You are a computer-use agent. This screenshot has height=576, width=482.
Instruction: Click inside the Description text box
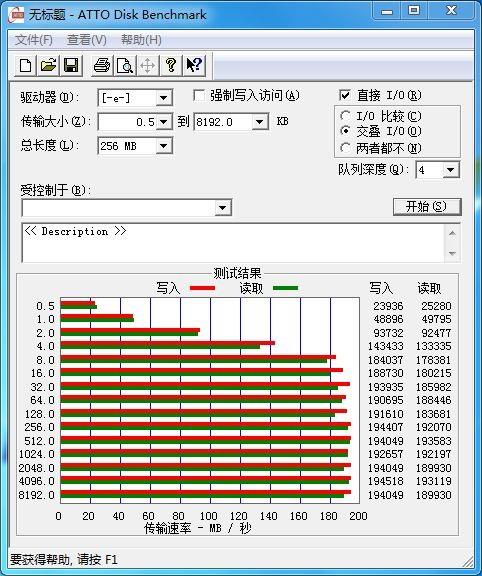tap(233, 243)
